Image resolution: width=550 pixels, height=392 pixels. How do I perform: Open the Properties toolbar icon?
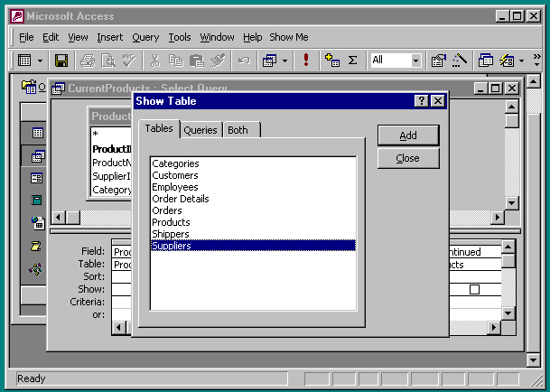pos(439,61)
